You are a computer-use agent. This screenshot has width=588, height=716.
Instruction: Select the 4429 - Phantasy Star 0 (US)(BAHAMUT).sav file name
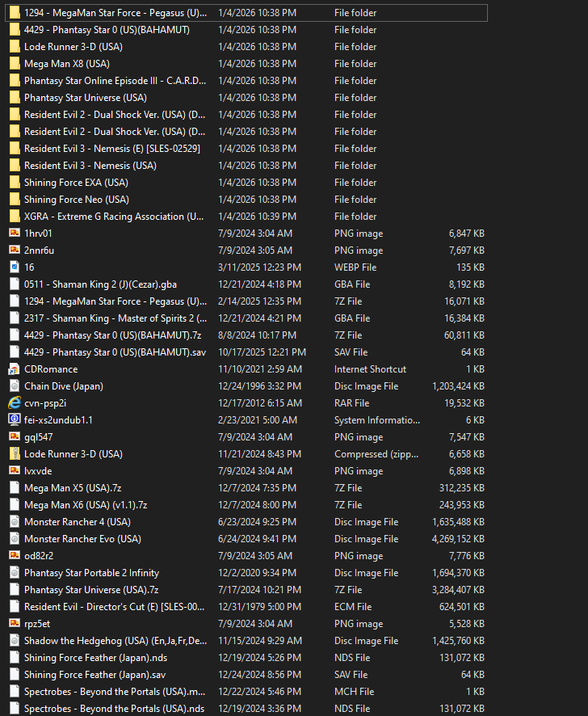point(115,352)
